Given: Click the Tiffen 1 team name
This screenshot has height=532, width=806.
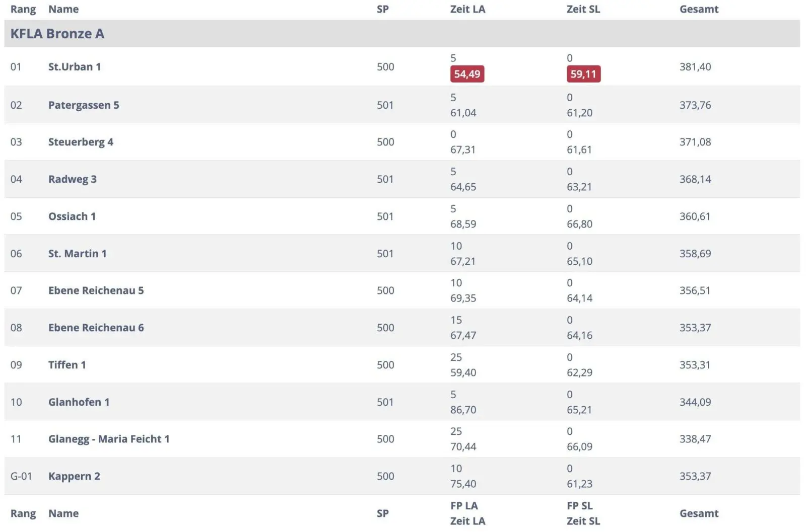Looking at the screenshot, I should point(67,365).
